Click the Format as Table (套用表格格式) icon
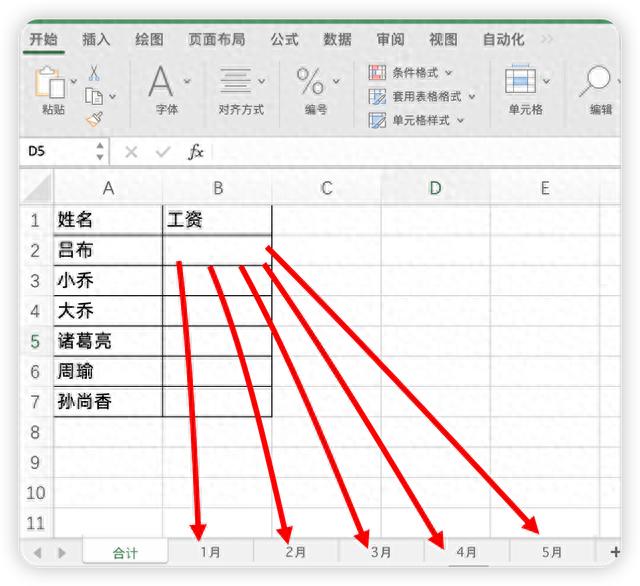The height and width of the screenshot is (586, 640). (377, 97)
